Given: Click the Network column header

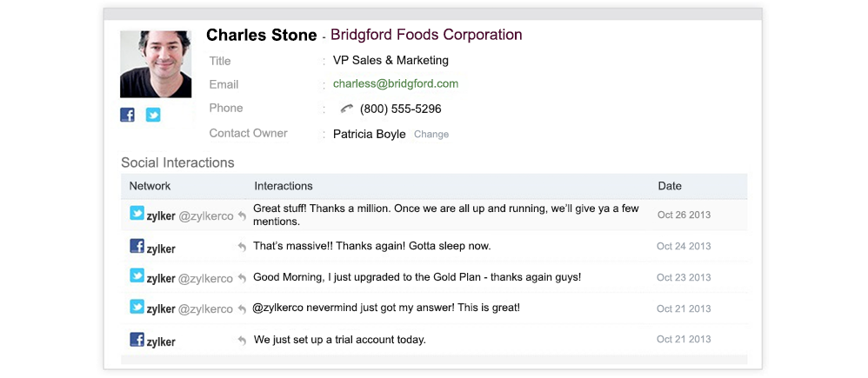Looking at the screenshot, I should 150,186.
